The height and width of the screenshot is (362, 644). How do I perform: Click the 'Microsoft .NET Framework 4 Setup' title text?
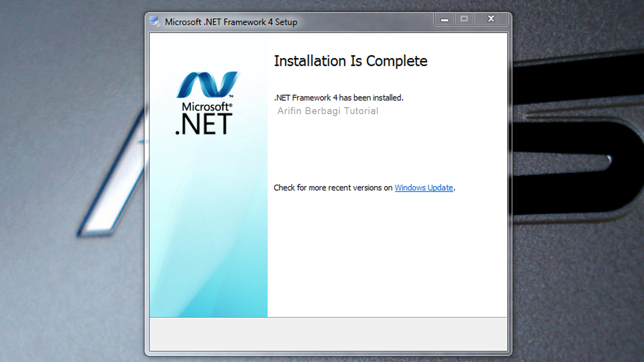coord(231,22)
